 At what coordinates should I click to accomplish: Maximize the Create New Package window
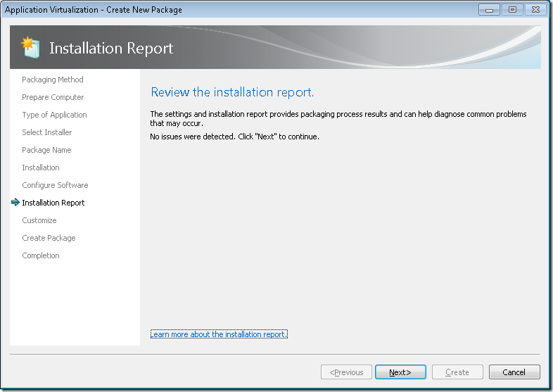[512, 10]
